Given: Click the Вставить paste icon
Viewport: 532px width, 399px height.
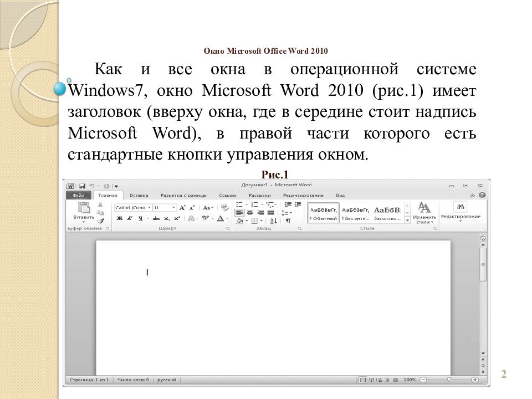Looking at the screenshot, I should [x=84, y=208].
